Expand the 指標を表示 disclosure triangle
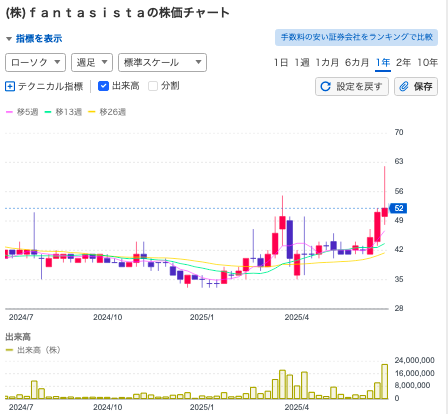This screenshot has width=448, height=414. tap(9, 39)
